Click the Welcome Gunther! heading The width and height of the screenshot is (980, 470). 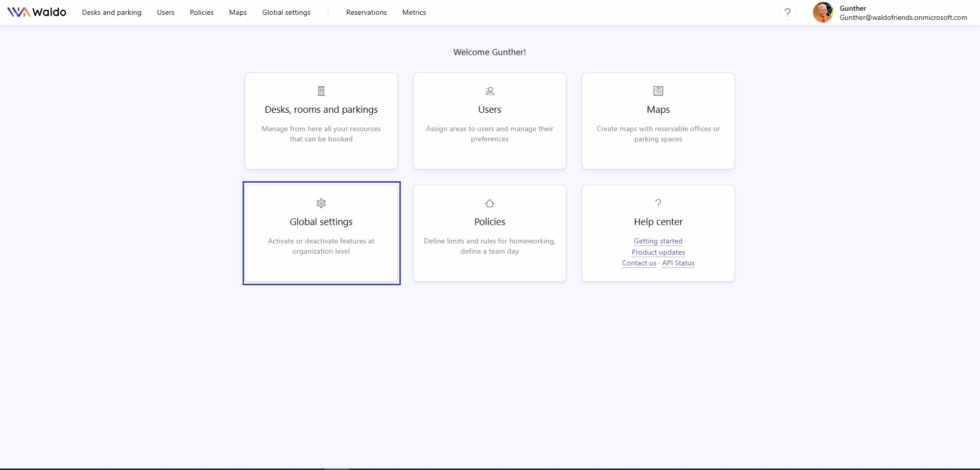[x=490, y=52]
